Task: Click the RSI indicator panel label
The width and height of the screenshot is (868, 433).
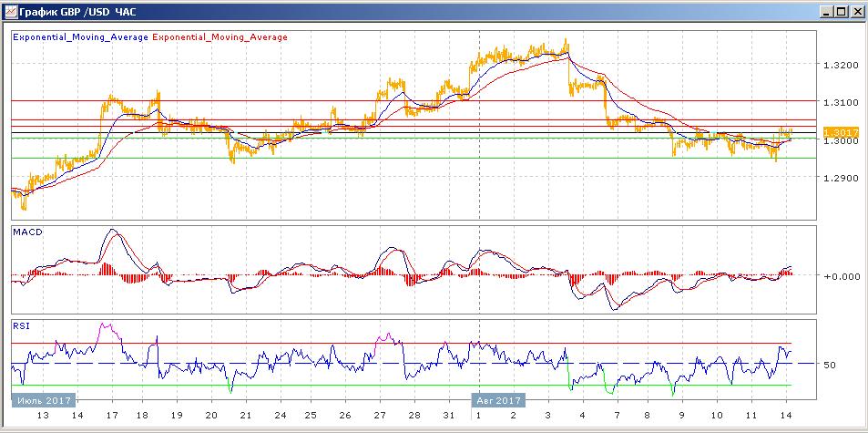Action: click(x=21, y=326)
